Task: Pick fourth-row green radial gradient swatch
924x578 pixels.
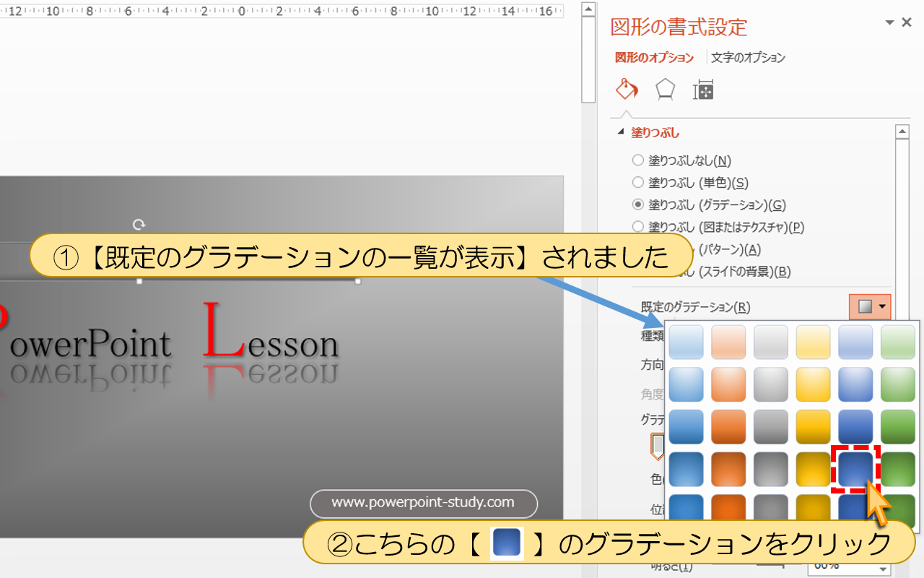Action: (898, 470)
